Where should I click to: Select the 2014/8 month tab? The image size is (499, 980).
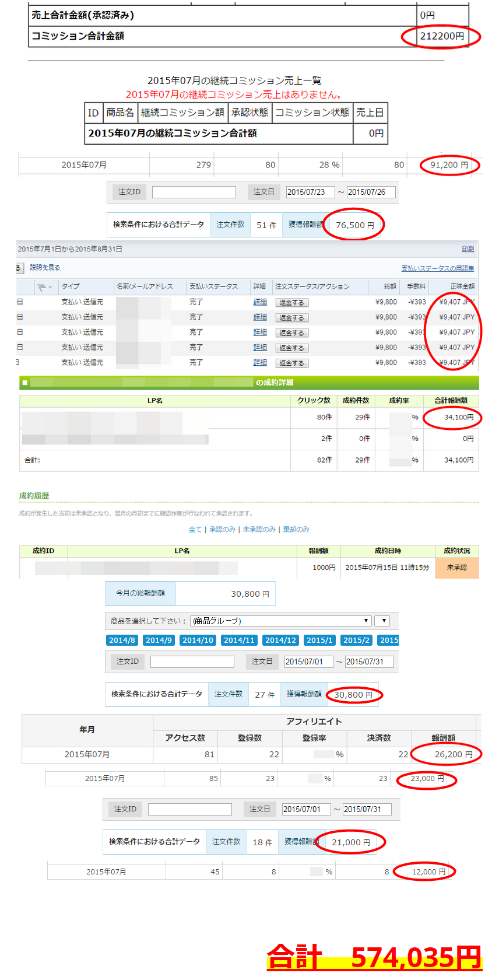coord(122,640)
